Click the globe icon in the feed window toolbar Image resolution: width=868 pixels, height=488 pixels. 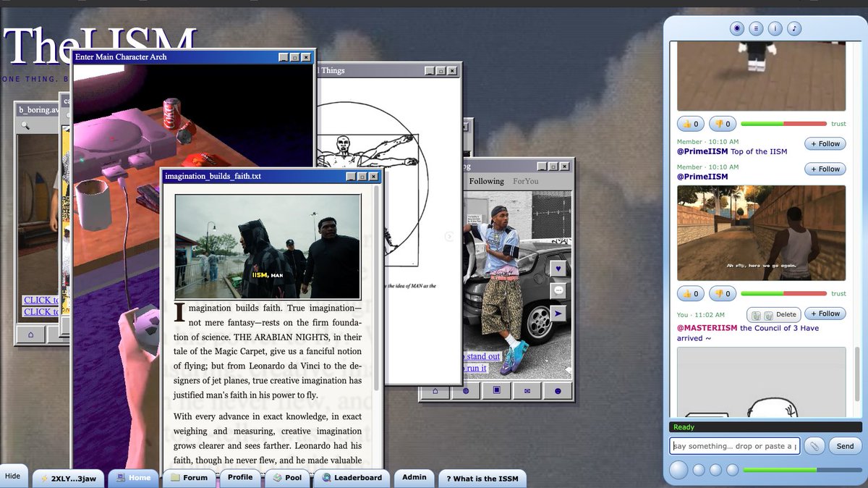466,391
